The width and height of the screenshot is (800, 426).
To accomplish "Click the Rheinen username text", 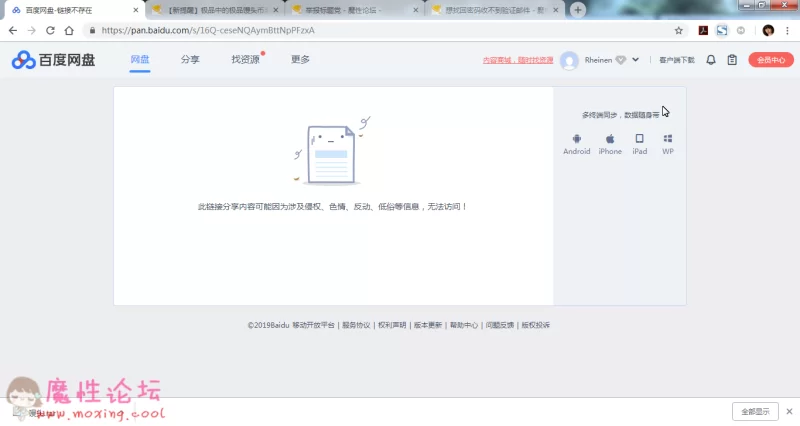I will (x=598, y=60).
